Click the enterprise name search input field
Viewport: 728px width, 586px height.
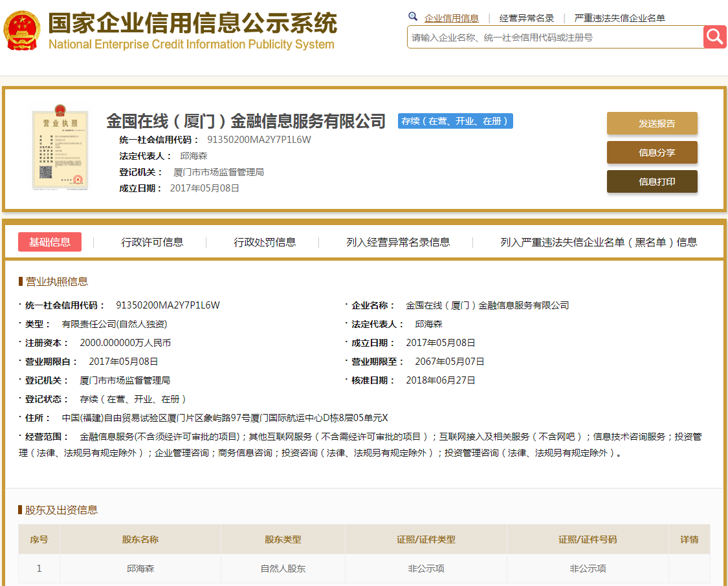555,38
